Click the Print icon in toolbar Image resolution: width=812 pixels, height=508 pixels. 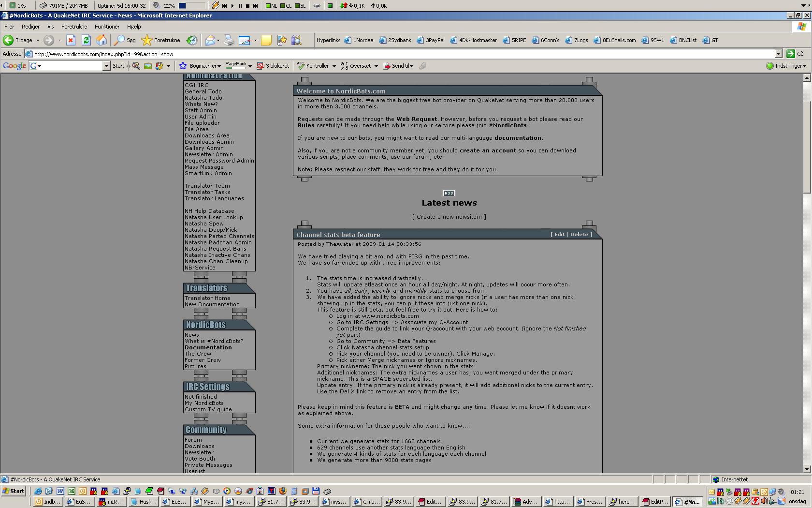pos(229,40)
